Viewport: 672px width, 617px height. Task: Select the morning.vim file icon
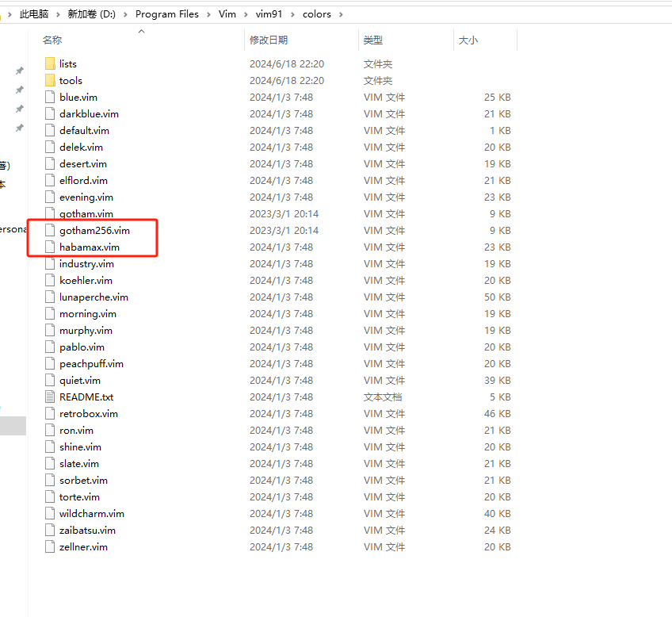50,314
